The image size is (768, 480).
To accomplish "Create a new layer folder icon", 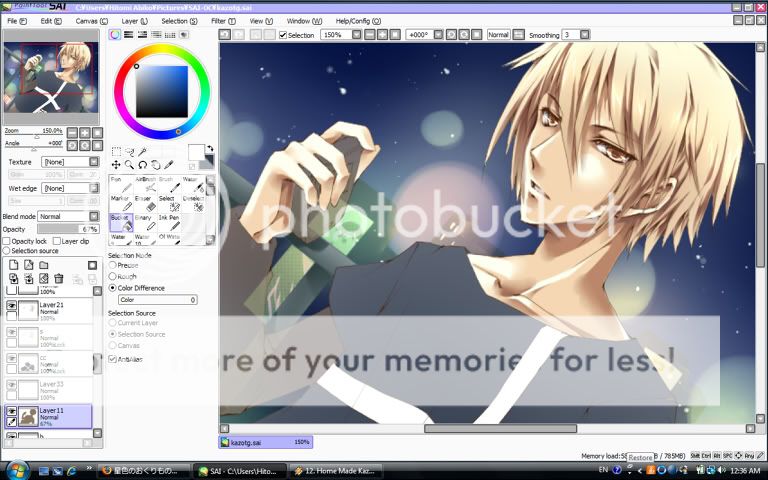I will pos(44,265).
